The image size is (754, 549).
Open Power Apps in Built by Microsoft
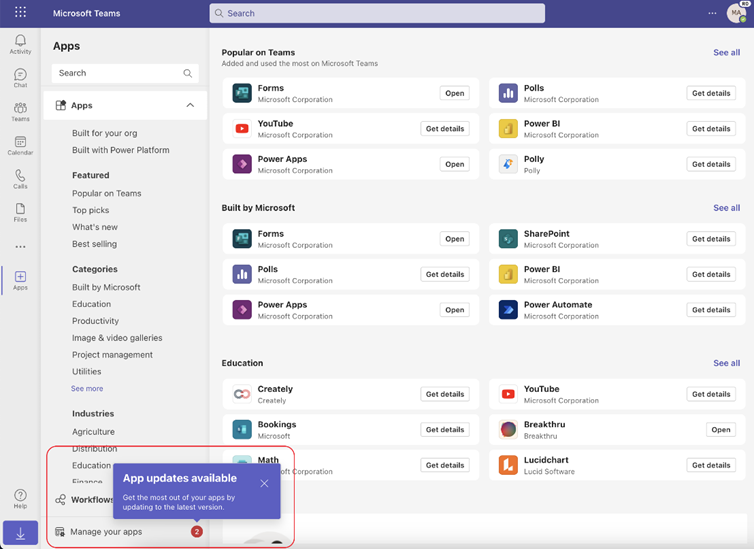(454, 310)
